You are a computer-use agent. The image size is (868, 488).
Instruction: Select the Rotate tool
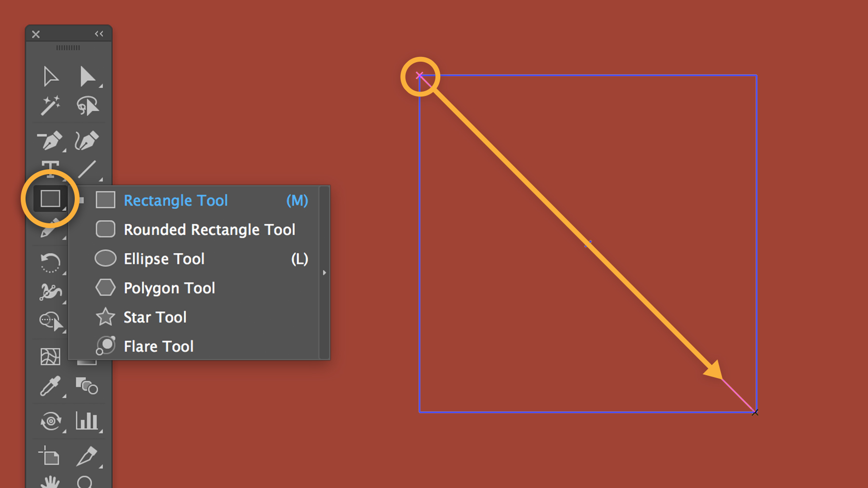coord(50,263)
